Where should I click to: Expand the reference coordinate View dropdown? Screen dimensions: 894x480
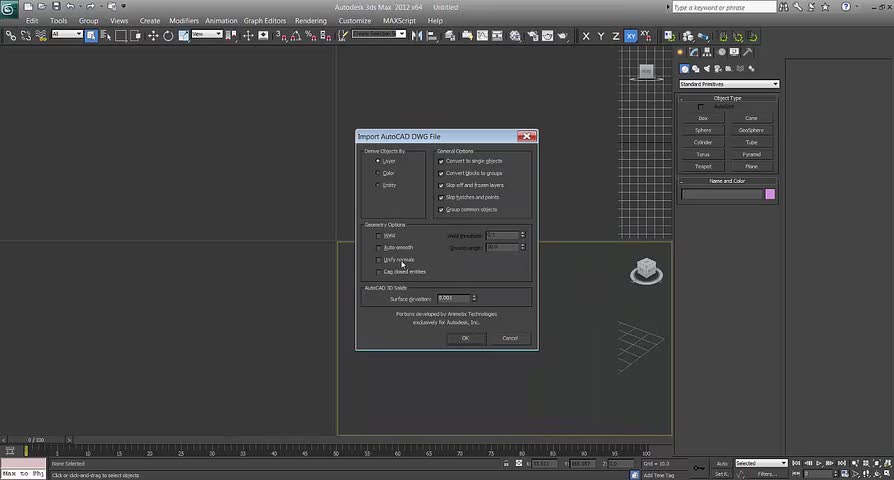206,35
